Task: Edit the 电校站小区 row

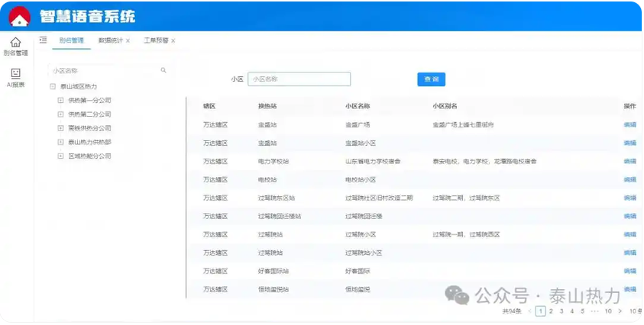Action: click(x=629, y=180)
